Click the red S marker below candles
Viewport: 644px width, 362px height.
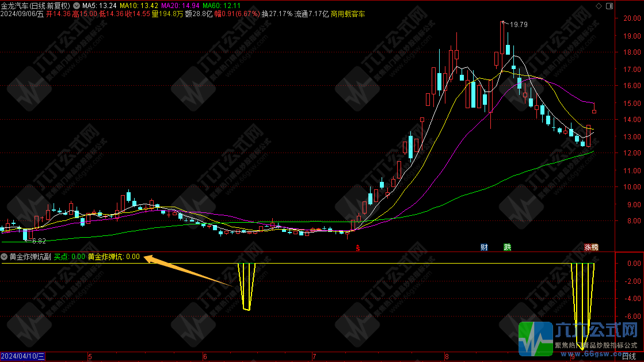click(x=357, y=248)
